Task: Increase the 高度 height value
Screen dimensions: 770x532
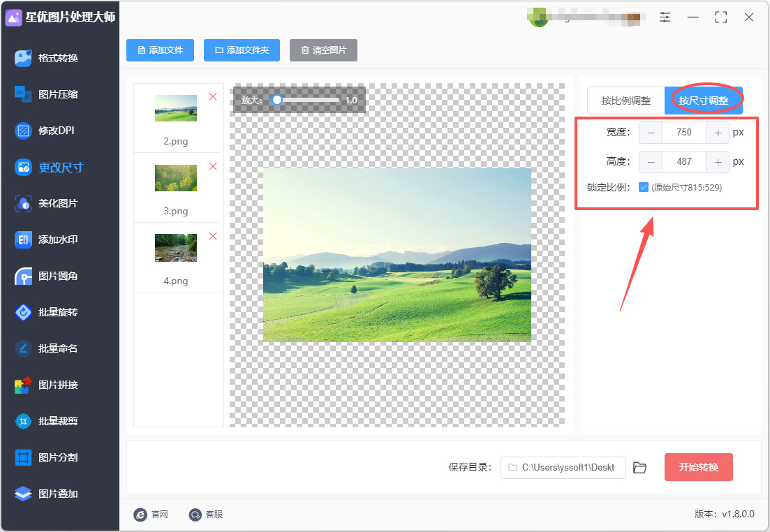Action: 718,162
